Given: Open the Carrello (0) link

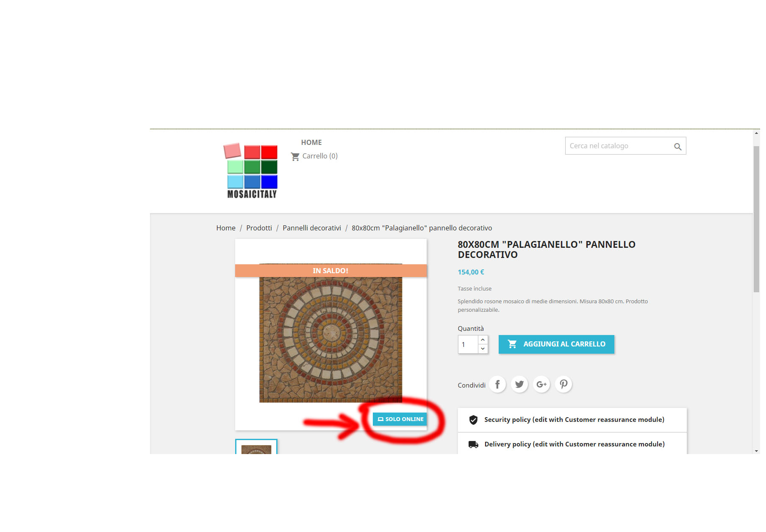Looking at the screenshot, I should [x=314, y=156].
